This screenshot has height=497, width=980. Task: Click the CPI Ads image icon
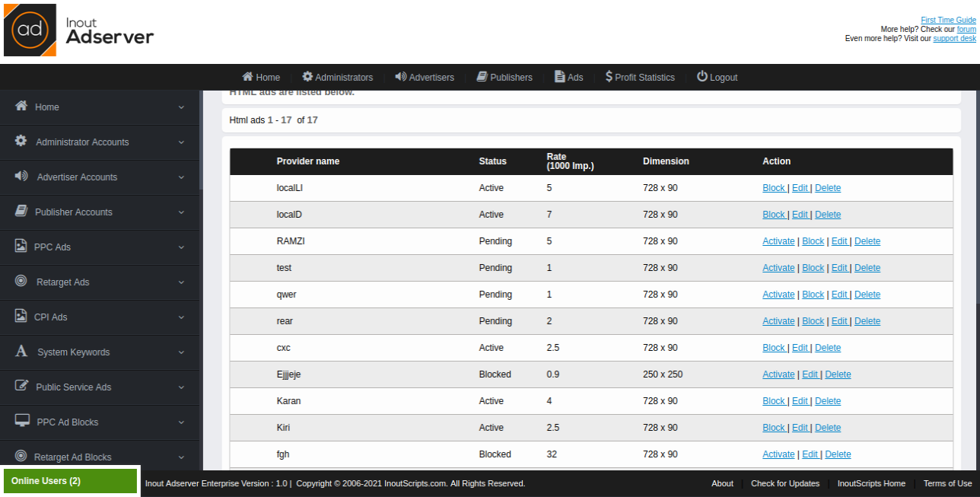21,316
